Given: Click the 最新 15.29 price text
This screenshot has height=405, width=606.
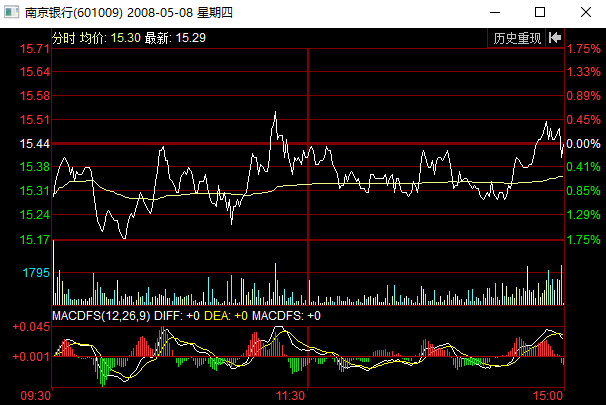Looking at the screenshot, I should tap(175, 38).
